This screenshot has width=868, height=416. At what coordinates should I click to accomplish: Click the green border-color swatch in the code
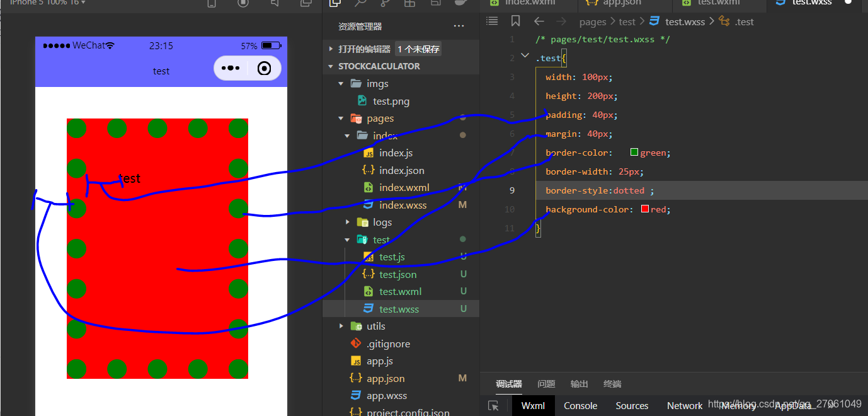(633, 152)
